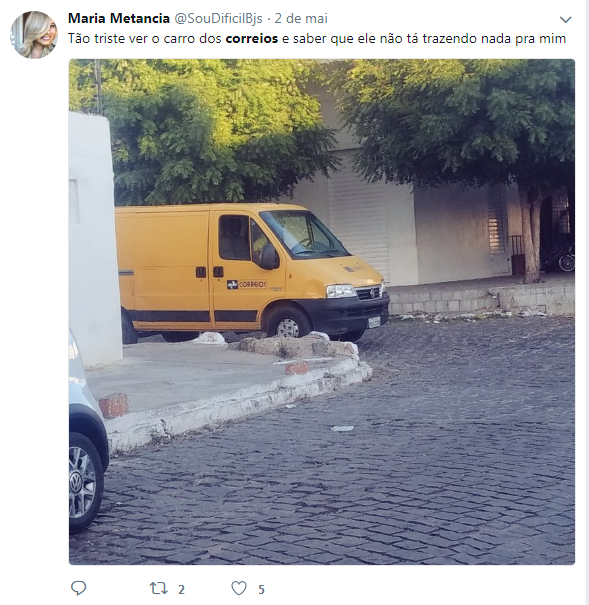Image resolution: width=589 pixels, height=605 pixels.
Task: Click the van's front Fiat grille emblem
Action: point(373,293)
